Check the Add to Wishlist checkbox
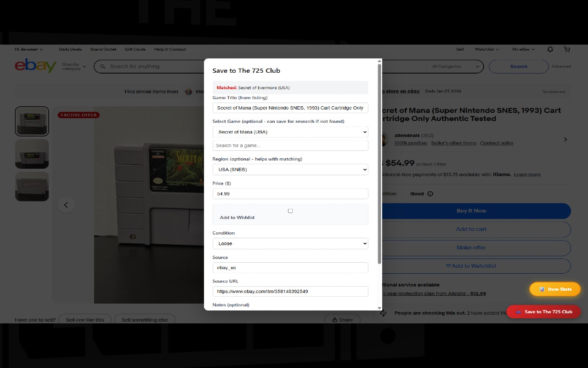The image size is (588, 368). pyautogui.click(x=290, y=210)
